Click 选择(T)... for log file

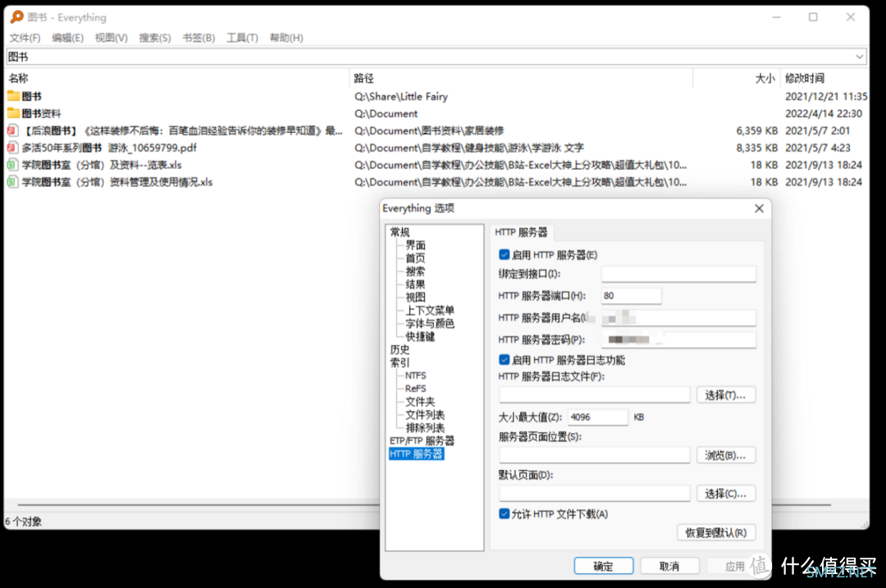(x=725, y=394)
